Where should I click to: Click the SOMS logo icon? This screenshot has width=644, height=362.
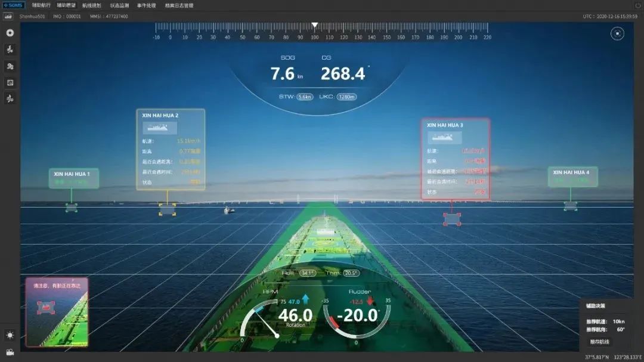coord(13,5)
